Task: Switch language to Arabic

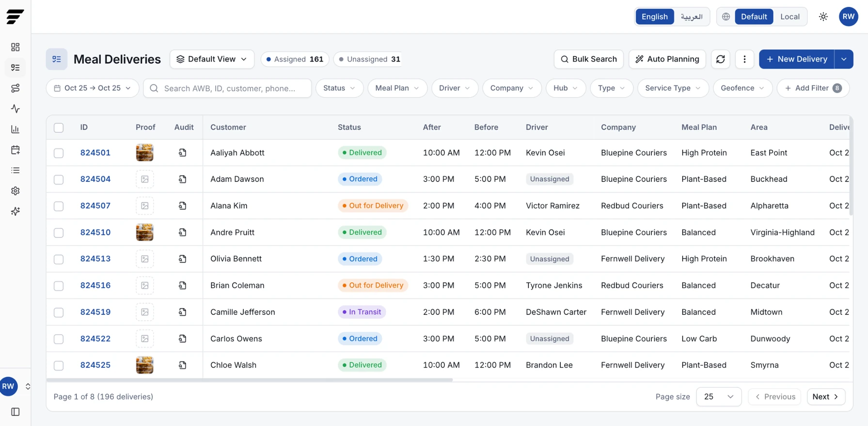Action: (x=692, y=16)
